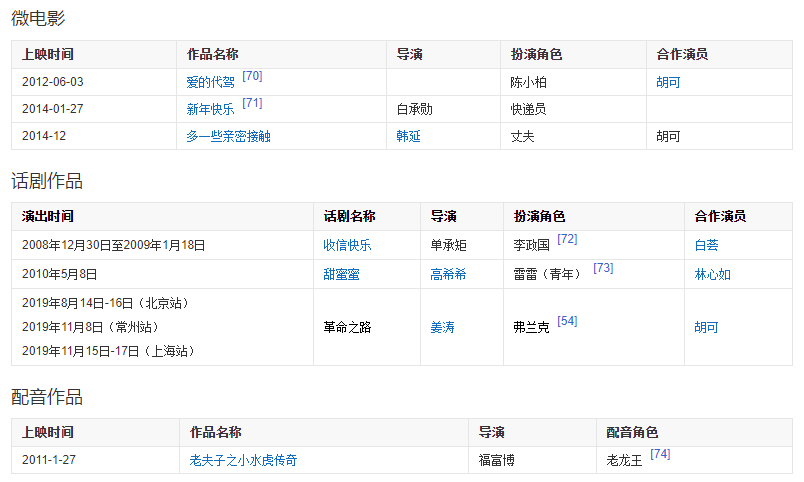
Task: Open the 多一些亲密接触 link
Action: (228, 137)
